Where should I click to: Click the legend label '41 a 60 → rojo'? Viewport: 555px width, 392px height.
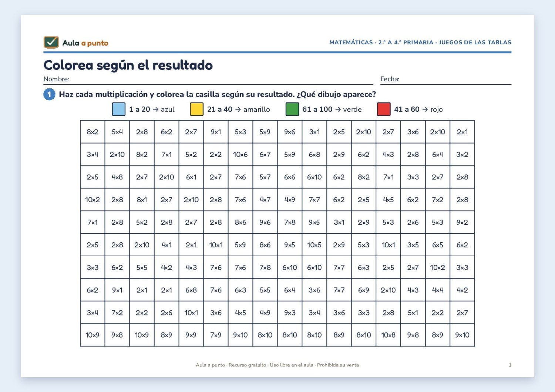click(418, 109)
